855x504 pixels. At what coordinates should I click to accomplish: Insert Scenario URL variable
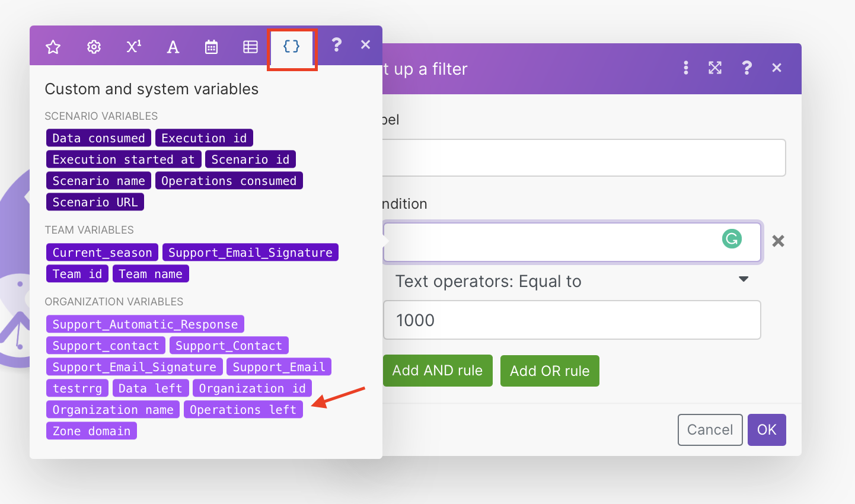coord(95,202)
